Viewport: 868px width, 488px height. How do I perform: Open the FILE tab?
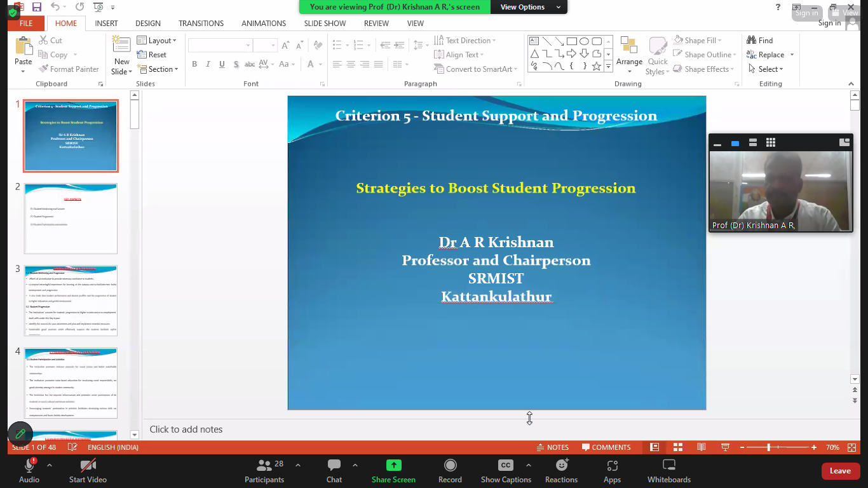coord(26,23)
